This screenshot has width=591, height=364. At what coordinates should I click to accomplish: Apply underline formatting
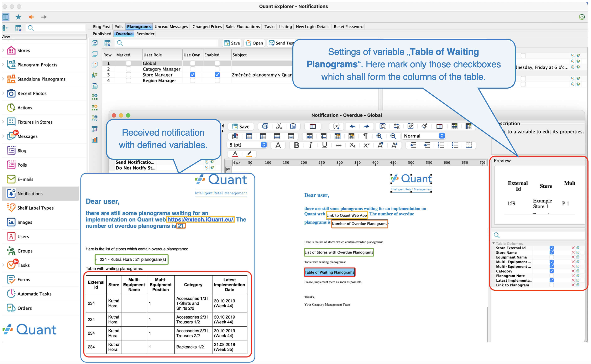click(x=325, y=145)
